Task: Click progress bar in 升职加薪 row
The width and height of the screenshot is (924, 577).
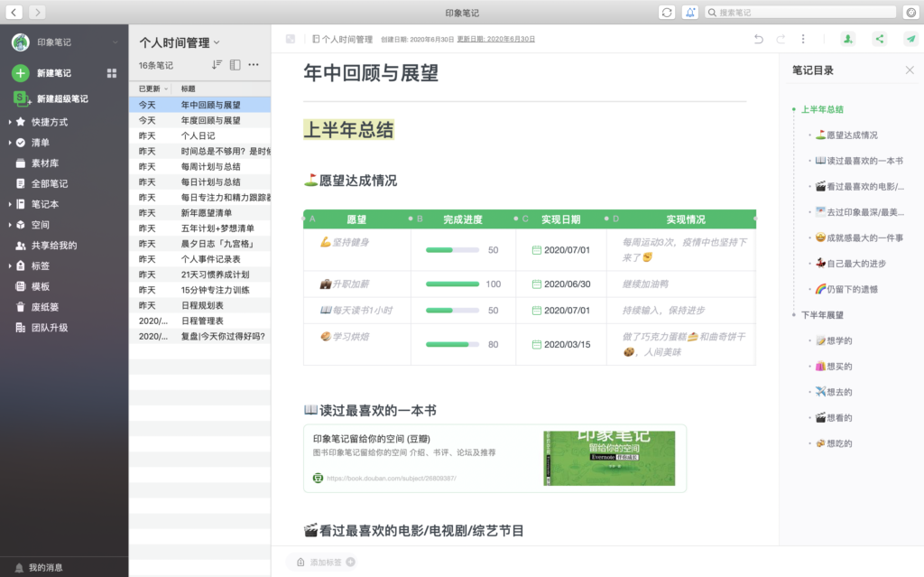Action: click(x=452, y=284)
